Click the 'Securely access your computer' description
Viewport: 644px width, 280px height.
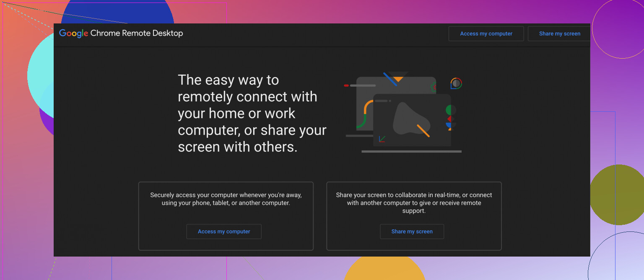point(226,199)
